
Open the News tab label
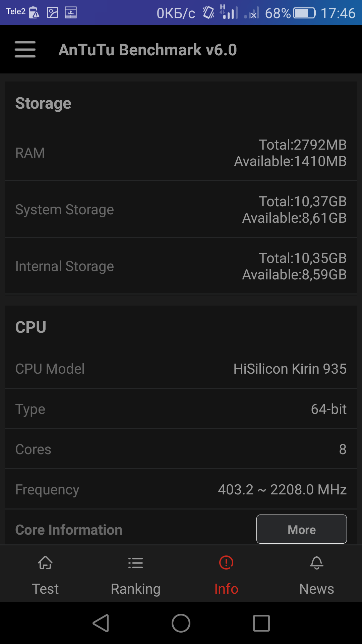click(317, 589)
